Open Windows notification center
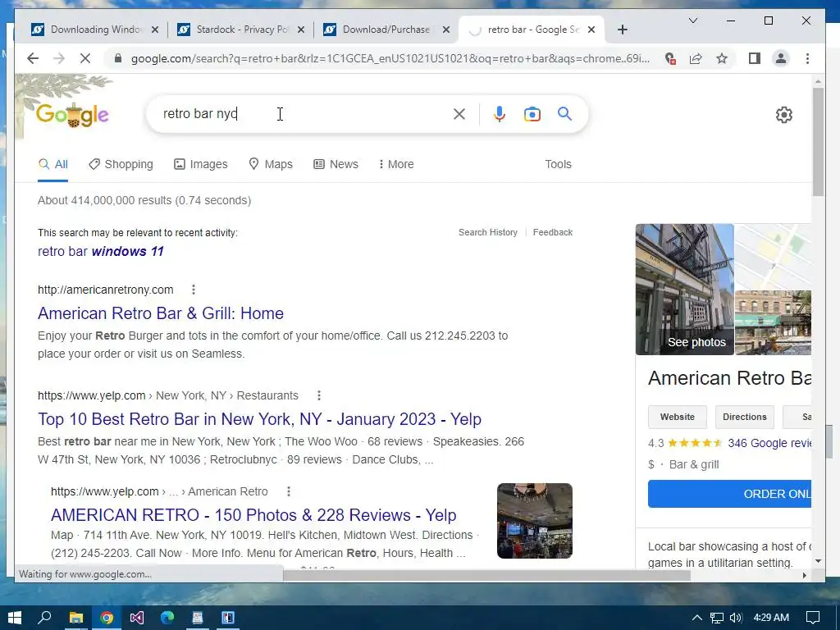Viewport: 840px width, 630px height. (813, 618)
